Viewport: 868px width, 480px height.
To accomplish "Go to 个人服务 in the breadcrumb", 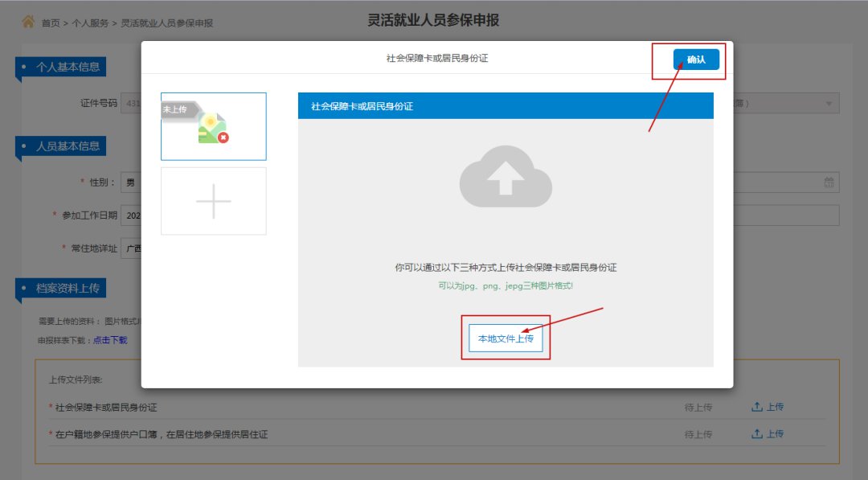I will pyautogui.click(x=91, y=23).
